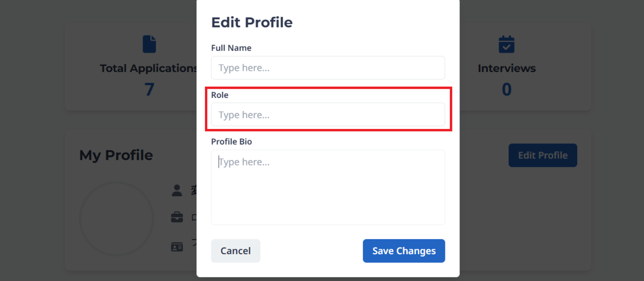This screenshot has width=644, height=281.
Task: Click the Cancel button
Action: (236, 251)
